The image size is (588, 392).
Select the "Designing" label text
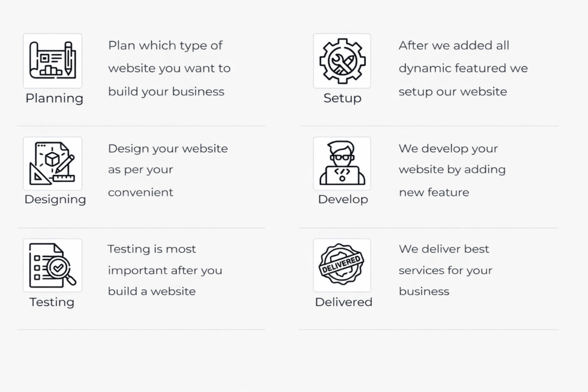coord(55,200)
